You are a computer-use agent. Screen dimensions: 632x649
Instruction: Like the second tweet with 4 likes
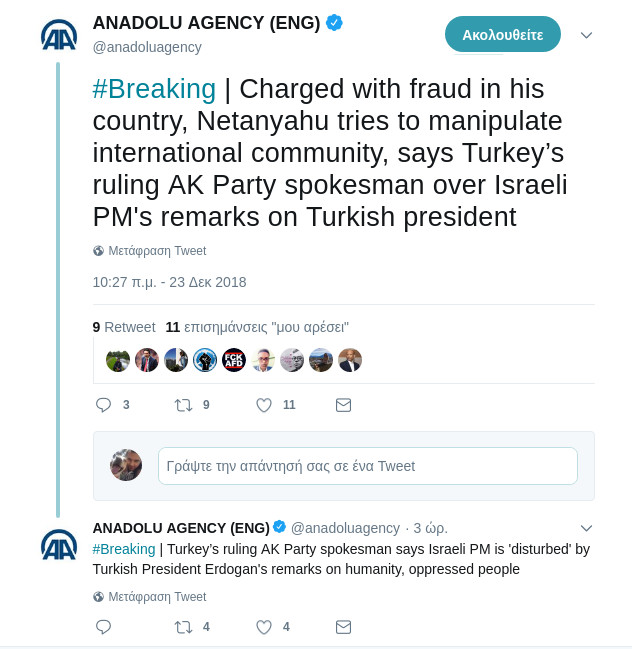tap(264, 627)
